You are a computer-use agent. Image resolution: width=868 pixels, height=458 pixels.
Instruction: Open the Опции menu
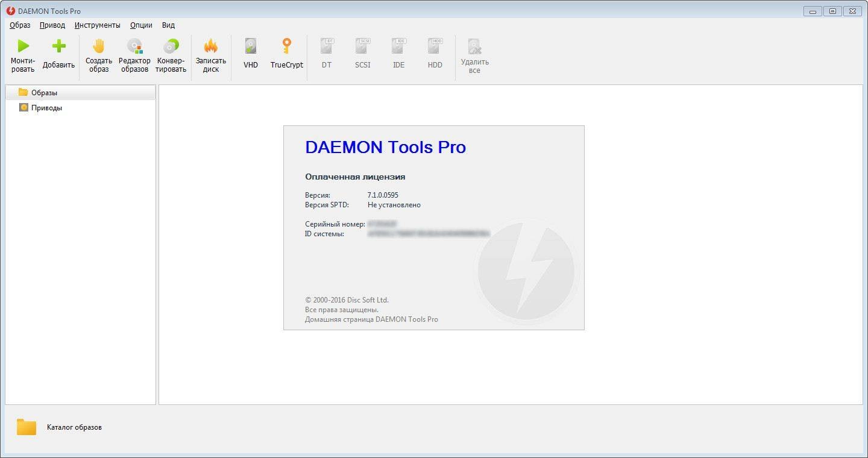(141, 25)
